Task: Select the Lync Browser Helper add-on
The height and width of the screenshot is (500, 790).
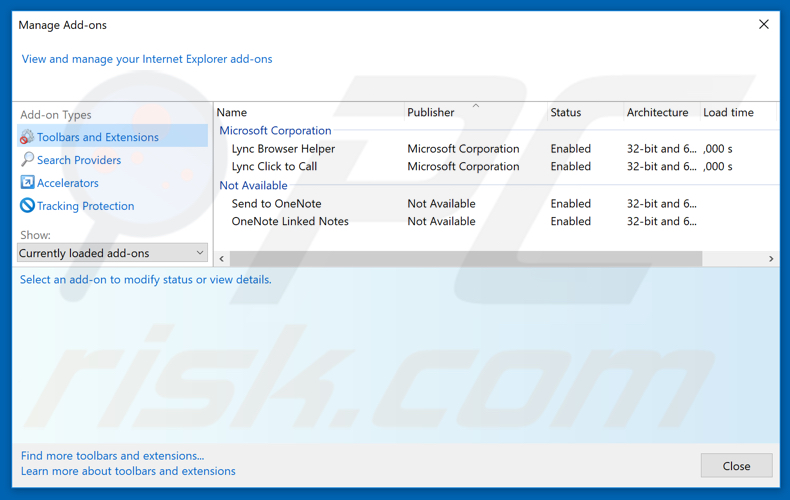Action: pos(283,149)
